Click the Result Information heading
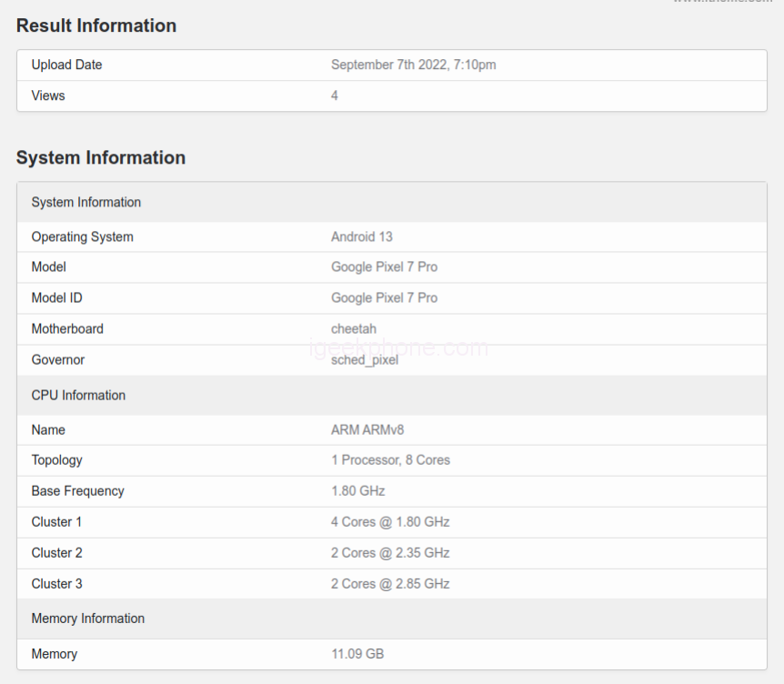This screenshot has width=784, height=684. click(96, 26)
